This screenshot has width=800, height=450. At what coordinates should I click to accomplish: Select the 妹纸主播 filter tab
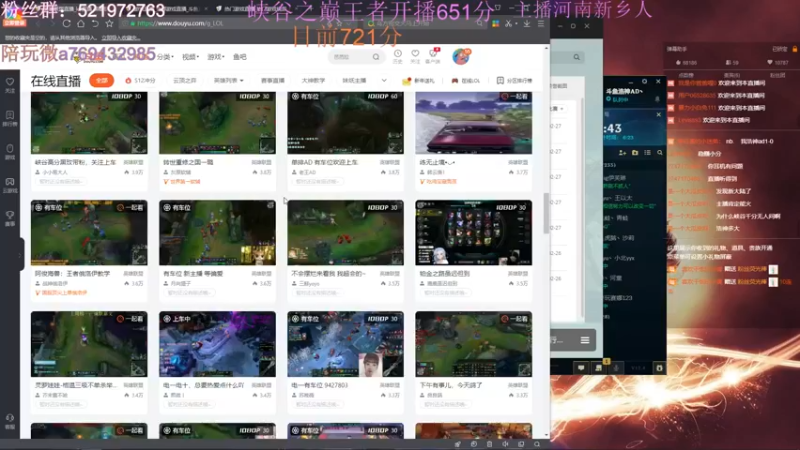point(354,81)
